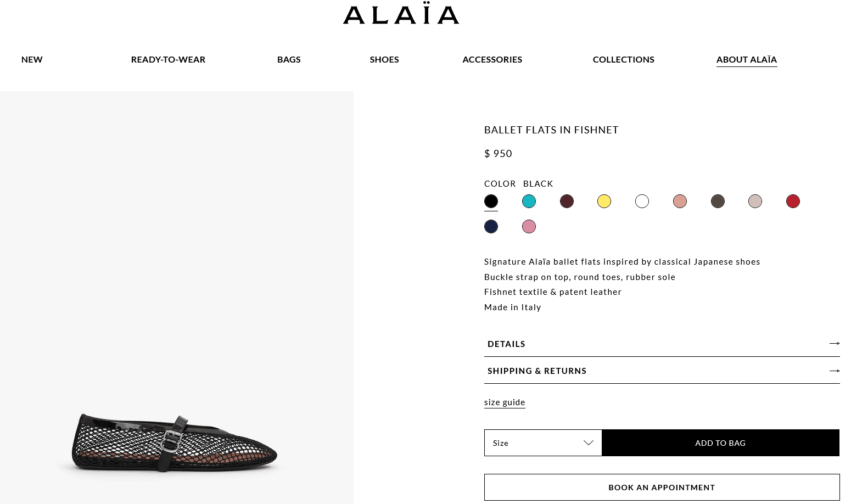Open the Shoes menu
This screenshot has width=851, height=504.
pos(384,60)
